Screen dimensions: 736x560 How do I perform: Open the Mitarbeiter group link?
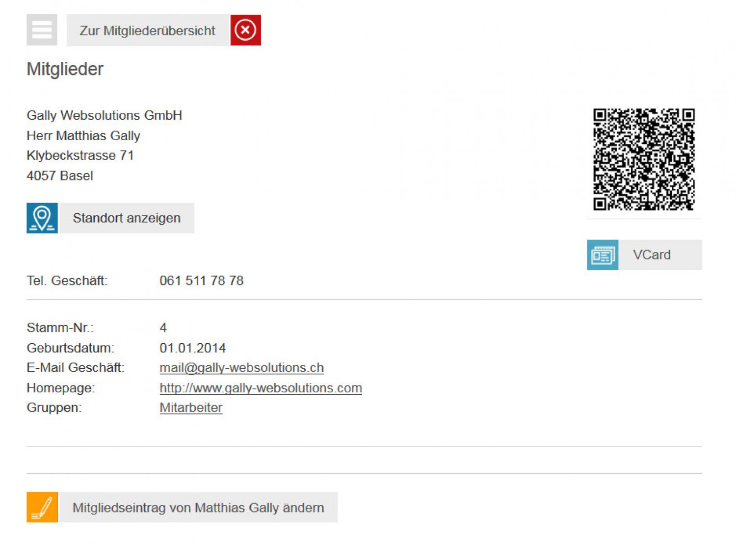coord(191,407)
